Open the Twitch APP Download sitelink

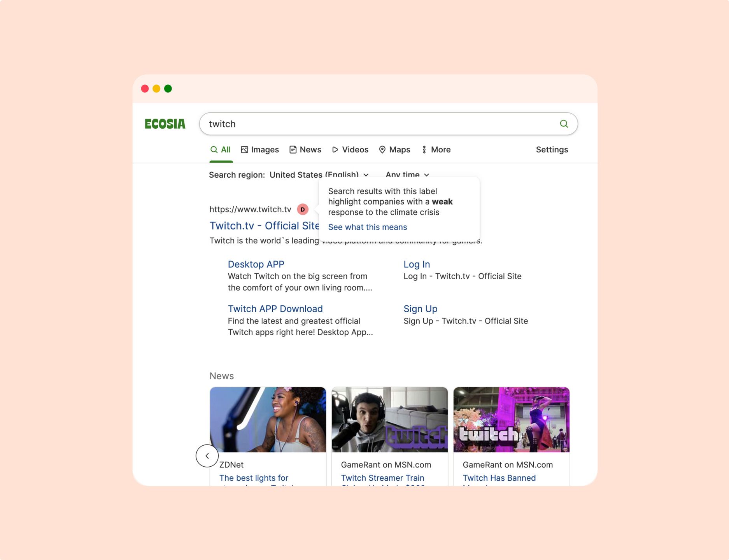click(275, 309)
